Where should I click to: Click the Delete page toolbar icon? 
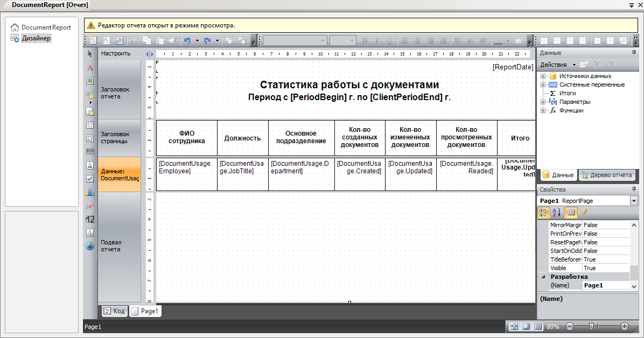[107, 40]
